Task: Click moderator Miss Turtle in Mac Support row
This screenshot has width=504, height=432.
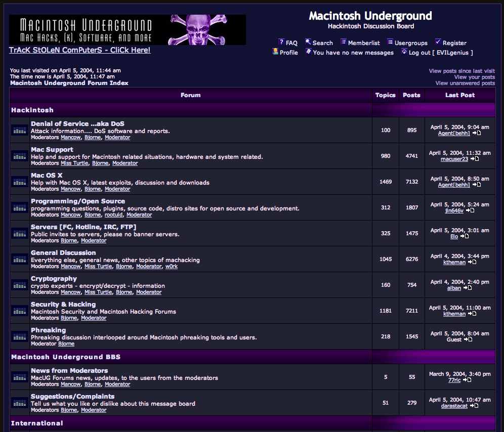Action: point(74,163)
